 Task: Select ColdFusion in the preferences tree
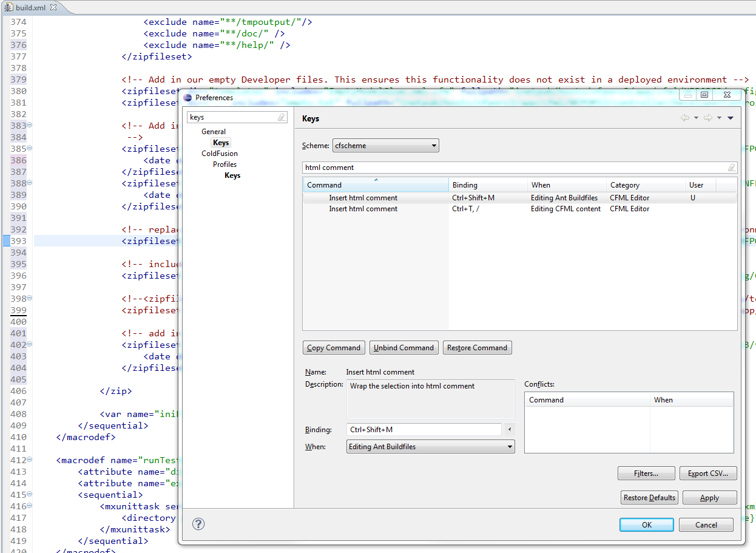(x=220, y=154)
